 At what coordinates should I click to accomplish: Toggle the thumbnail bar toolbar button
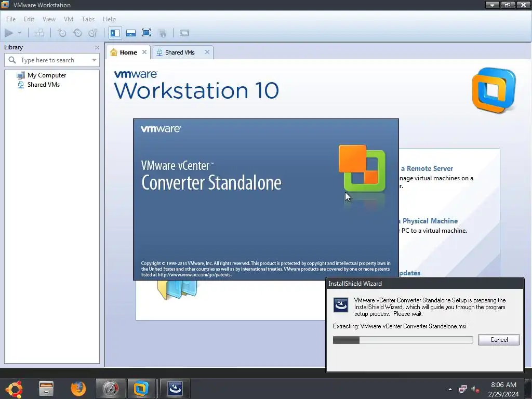[x=131, y=33]
